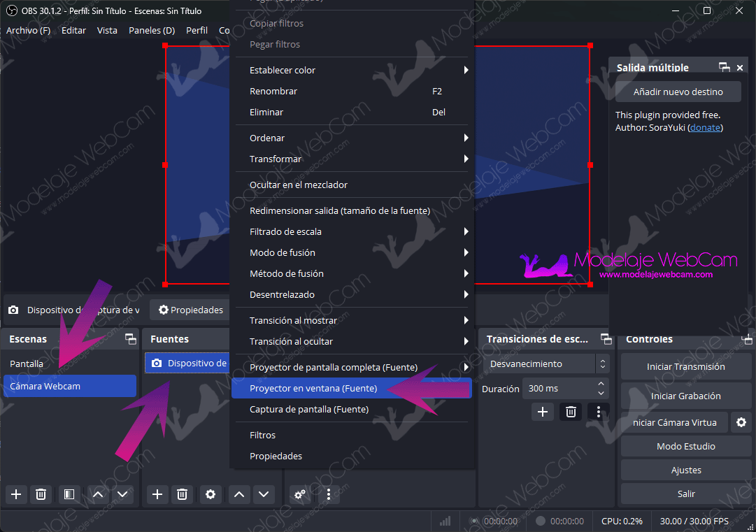Click the Duración 300 ms field
Image resolution: width=756 pixels, height=532 pixels.
click(559, 389)
